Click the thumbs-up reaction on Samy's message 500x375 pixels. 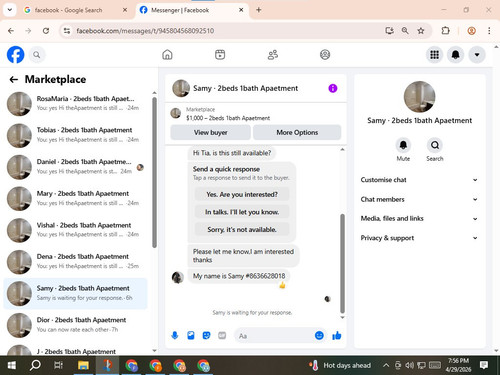282,285
